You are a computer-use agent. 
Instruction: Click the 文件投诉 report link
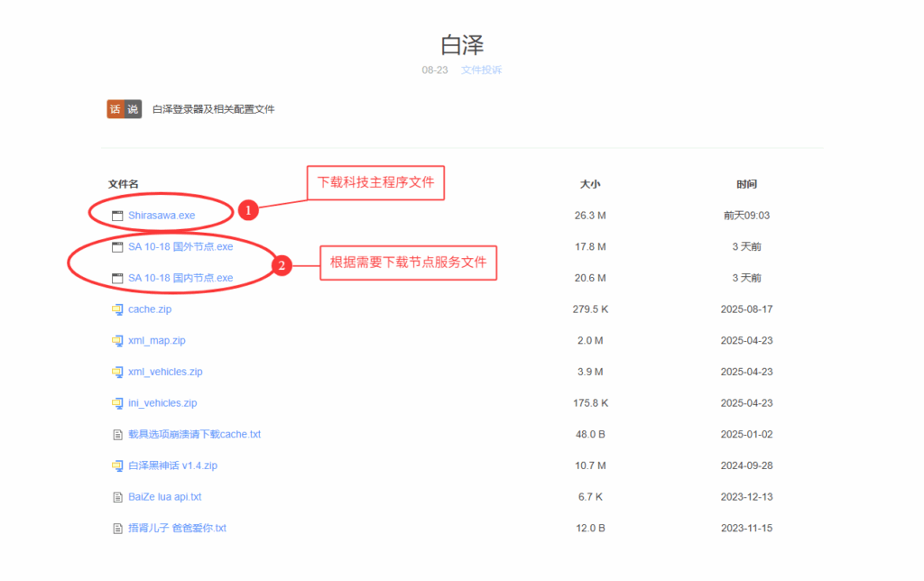[x=481, y=70]
